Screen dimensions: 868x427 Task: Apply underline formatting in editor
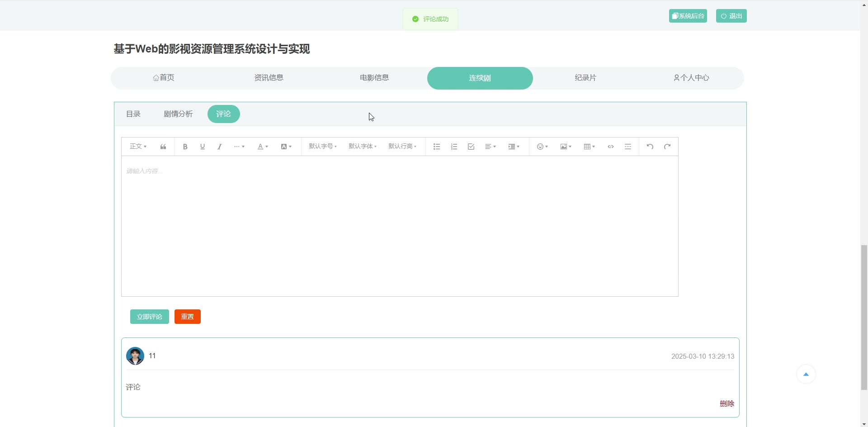(x=202, y=147)
